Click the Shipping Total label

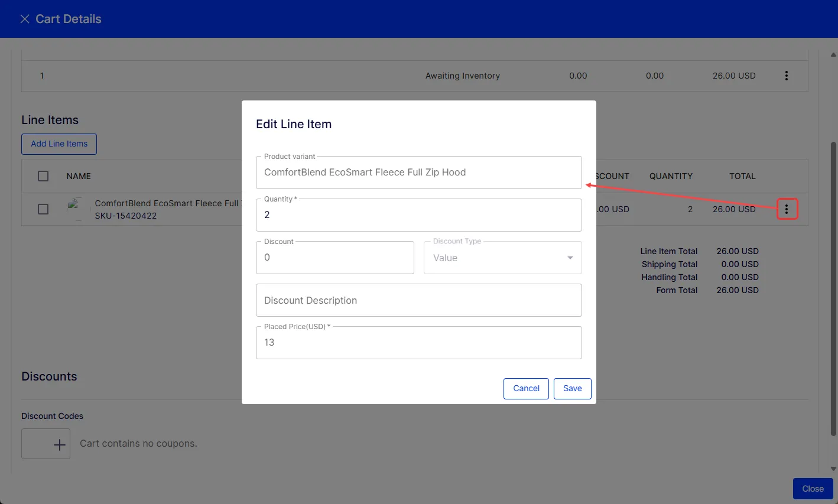[670, 264]
